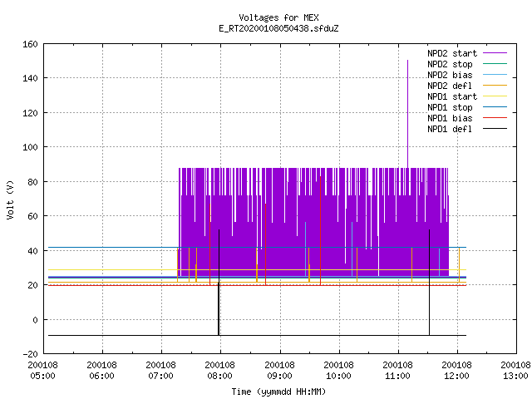Click the 'NPD2 defl' legend label
This screenshot has width=532, height=399.
(450, 86)
